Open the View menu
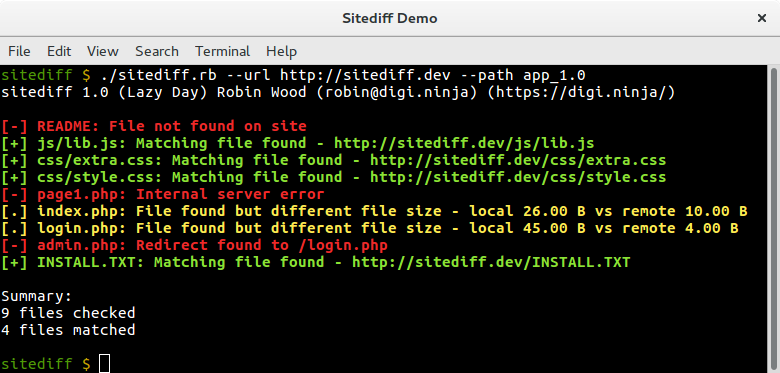This screenshot has height=373, width=780. click(x=102, y=51)
